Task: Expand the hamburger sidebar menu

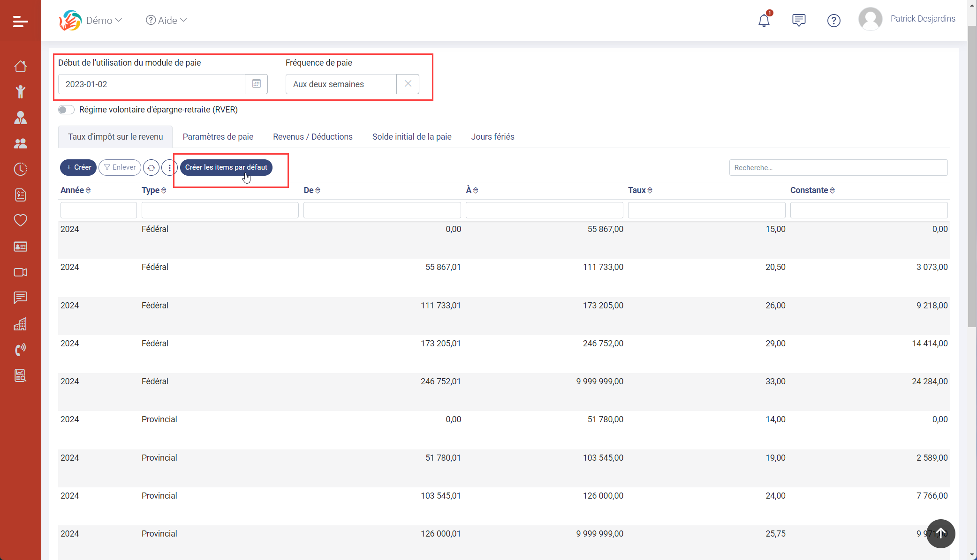Action: (20, 21)
